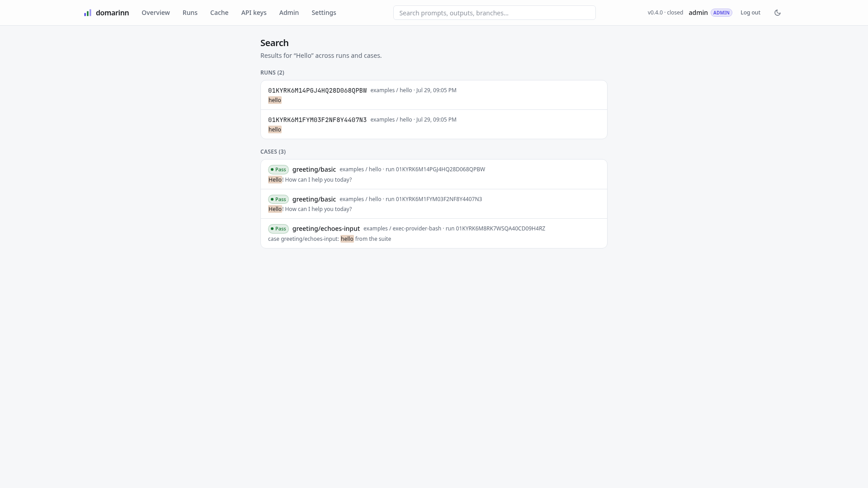Open greeting/basic case of run ending QPBW
This screenshot has height=488, width=868.
434,174
